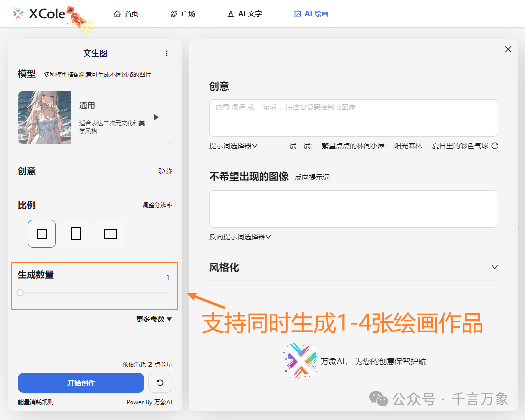Viewport: 525px width, 420px height.
Task: Expand the 反向提示词选择器 dropdown
Action: pyautogui.click(x=240, y=237)
